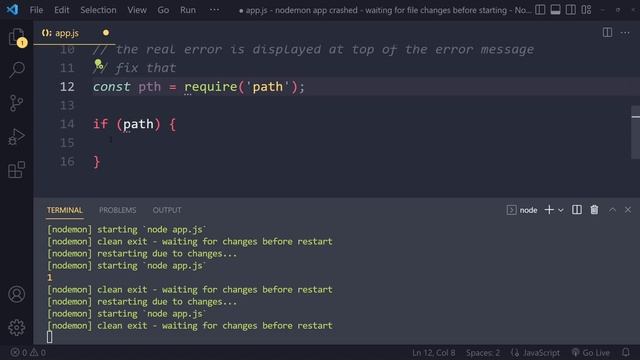Open the View menu
This screenshot has height=360, width=640.
(x=137, y=10)
